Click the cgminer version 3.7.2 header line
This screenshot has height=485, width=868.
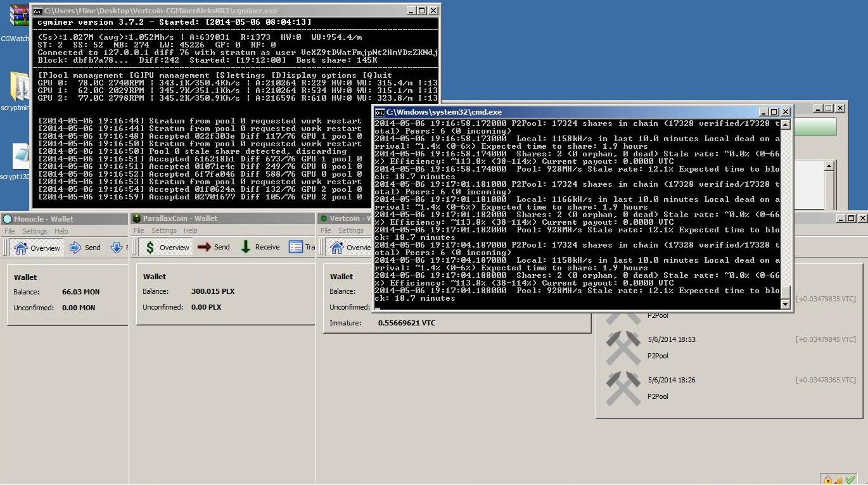coord(174,22)
